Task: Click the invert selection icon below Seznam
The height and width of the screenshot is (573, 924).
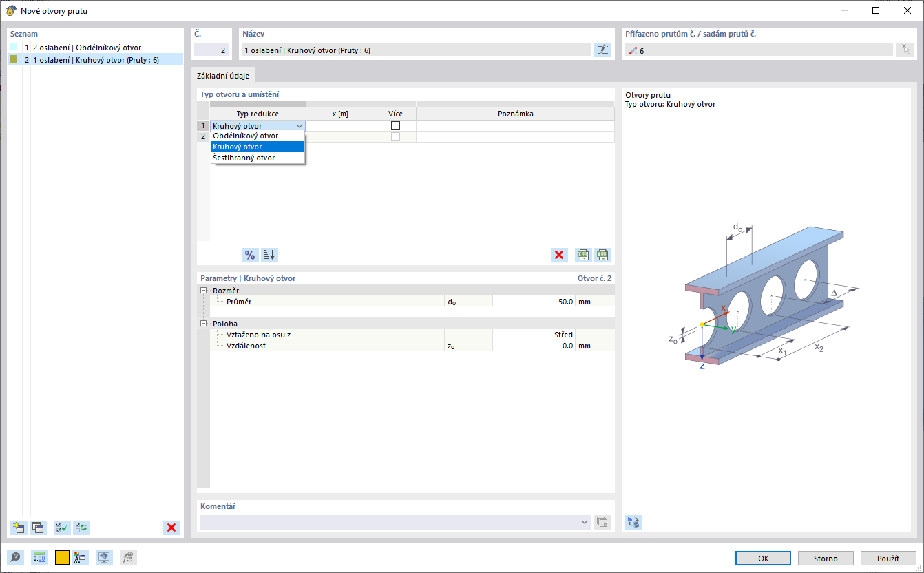Action: point(82,528)
